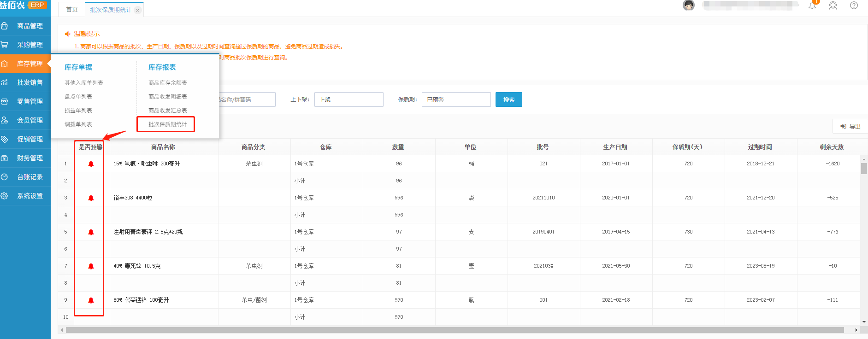Close the 批次保质期统计 tab

[137, 10]
